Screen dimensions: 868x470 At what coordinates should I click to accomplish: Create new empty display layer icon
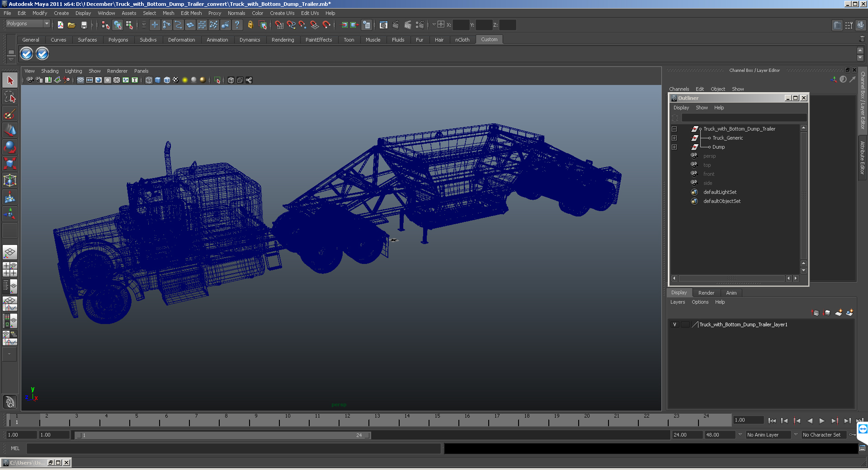839,312
